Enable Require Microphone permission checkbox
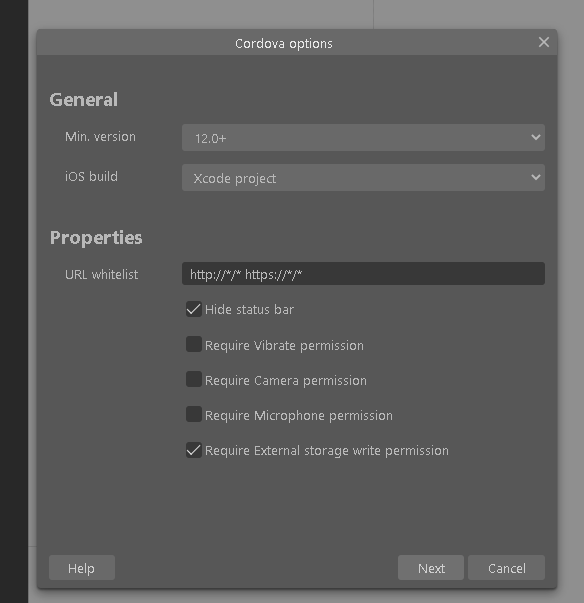The width and height of the screenshot is (584, 603). click(194, 414)
